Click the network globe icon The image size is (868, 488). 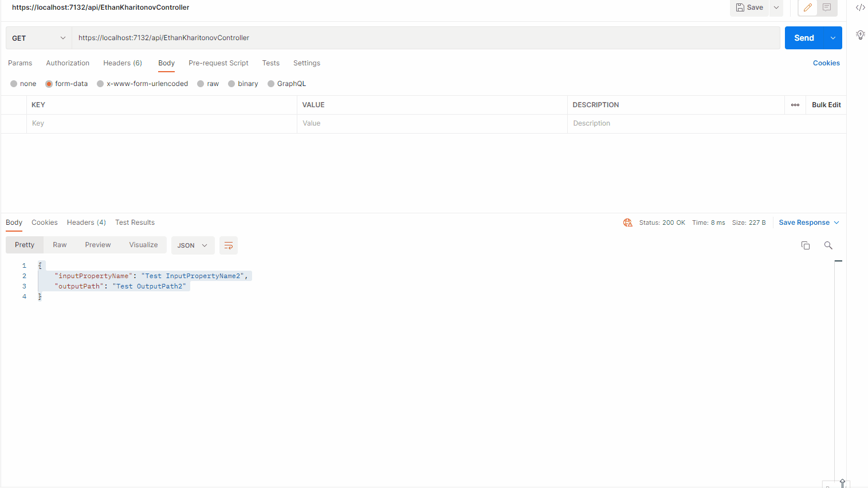point(627,222)
